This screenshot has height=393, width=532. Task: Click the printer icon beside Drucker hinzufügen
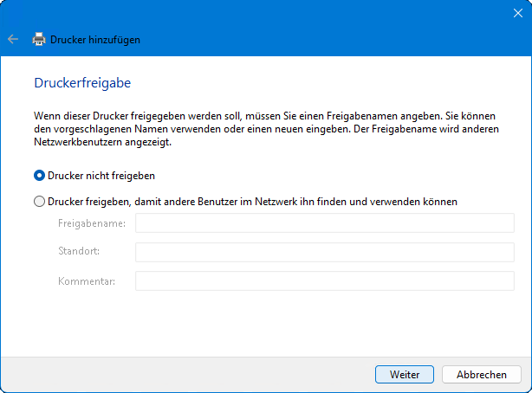39,39
